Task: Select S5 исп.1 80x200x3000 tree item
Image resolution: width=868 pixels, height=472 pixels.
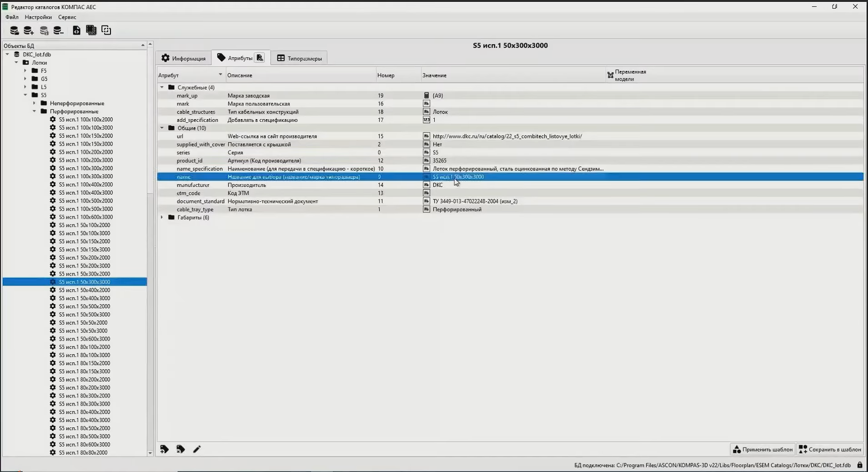Action: pos(84,388)
